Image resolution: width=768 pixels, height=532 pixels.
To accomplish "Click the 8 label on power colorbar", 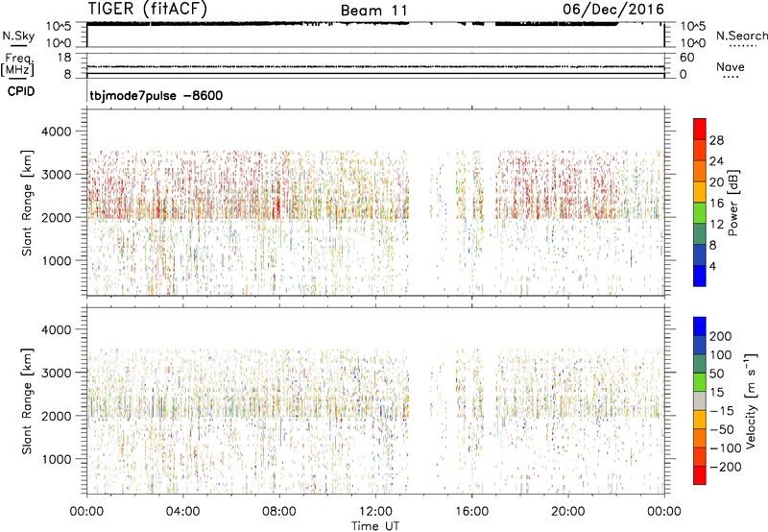I will [712, 246].
